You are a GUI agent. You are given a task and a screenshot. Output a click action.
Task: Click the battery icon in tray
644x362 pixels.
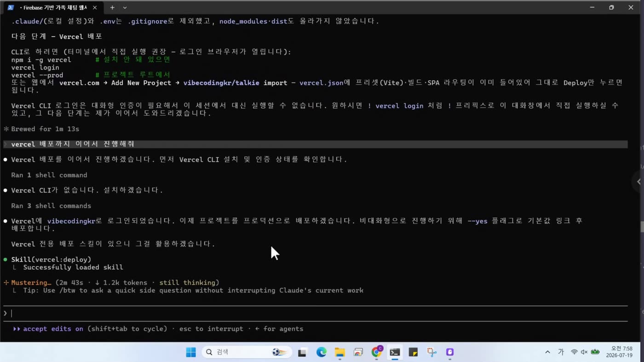click(x=595, y=352)
